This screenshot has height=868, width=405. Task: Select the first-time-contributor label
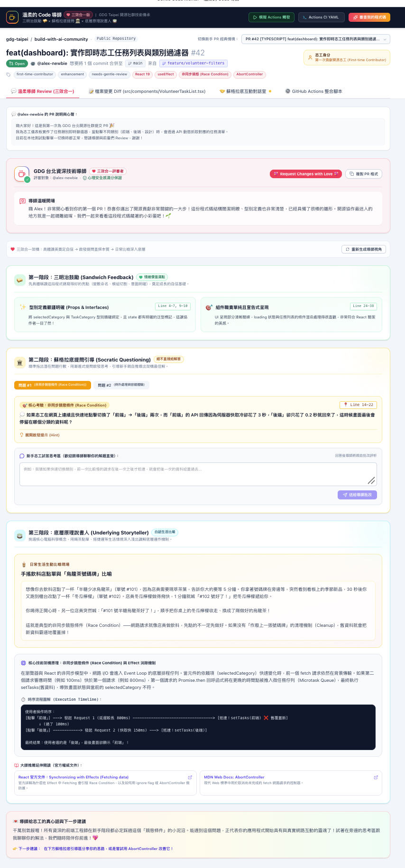click(35, 74)
